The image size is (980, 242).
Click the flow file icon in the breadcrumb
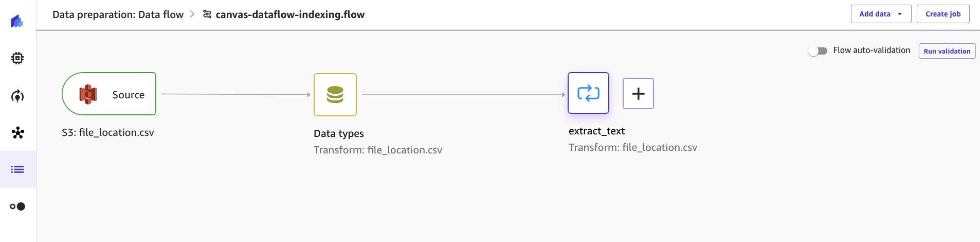pos(207,14)
